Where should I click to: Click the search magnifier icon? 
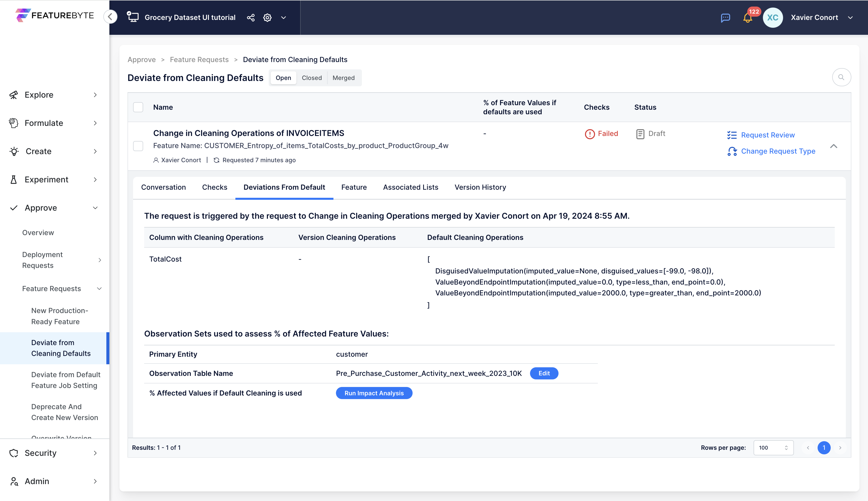click(841, 77)
